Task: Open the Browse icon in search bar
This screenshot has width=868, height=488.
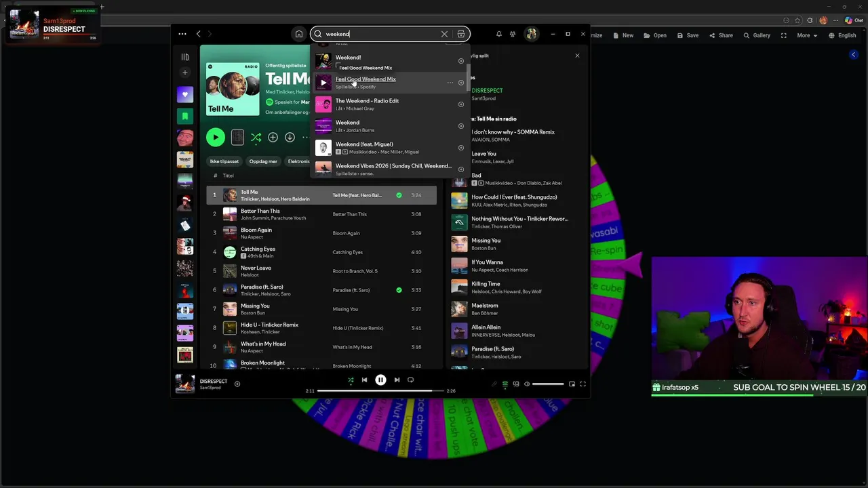Action: click(x=461, y=34)
